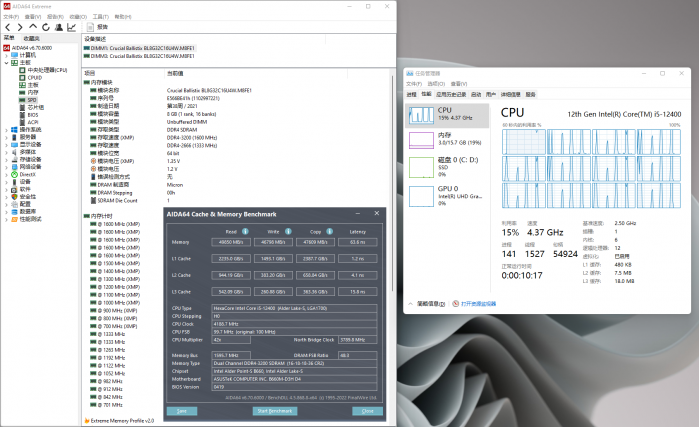Click the Save button in benchmark window
Image resolution: width=700 pixels, height=427 pixels.
pyautogui.click(x=182, y=411)
